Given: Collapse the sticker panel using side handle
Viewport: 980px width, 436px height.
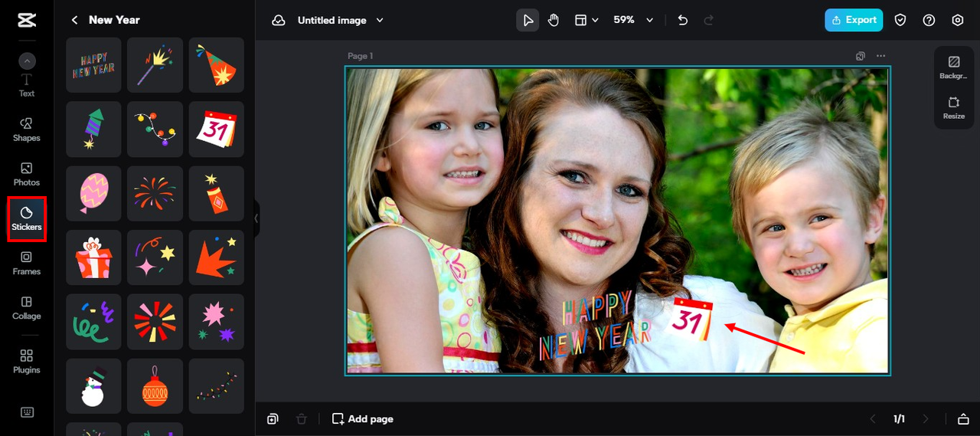Looking at the screenshot, I should [x=256, y=218].
